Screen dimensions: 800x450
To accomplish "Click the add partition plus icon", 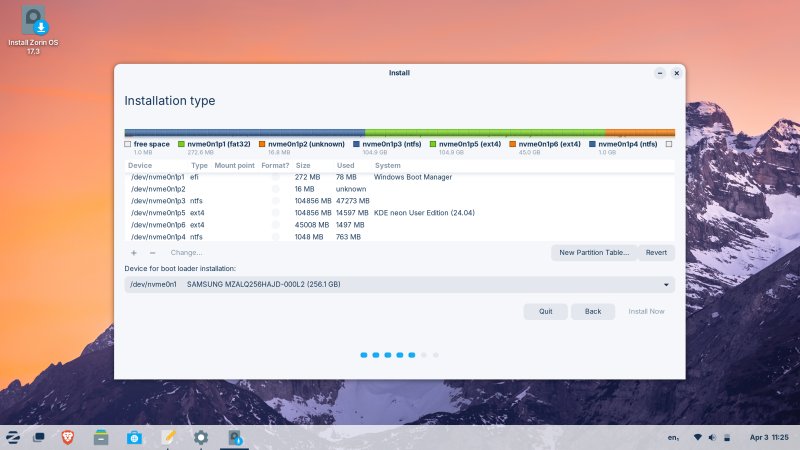I will [x=134, y=253].
